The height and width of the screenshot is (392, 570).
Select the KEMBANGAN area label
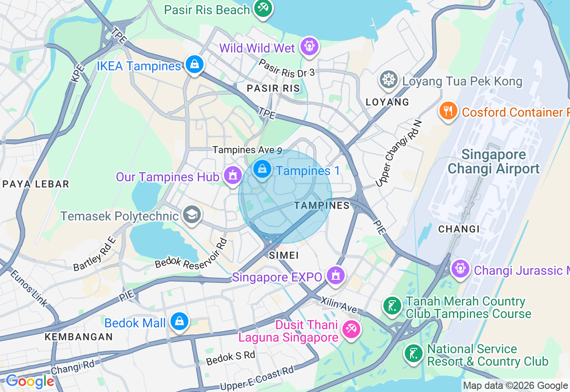pos(79,337)
